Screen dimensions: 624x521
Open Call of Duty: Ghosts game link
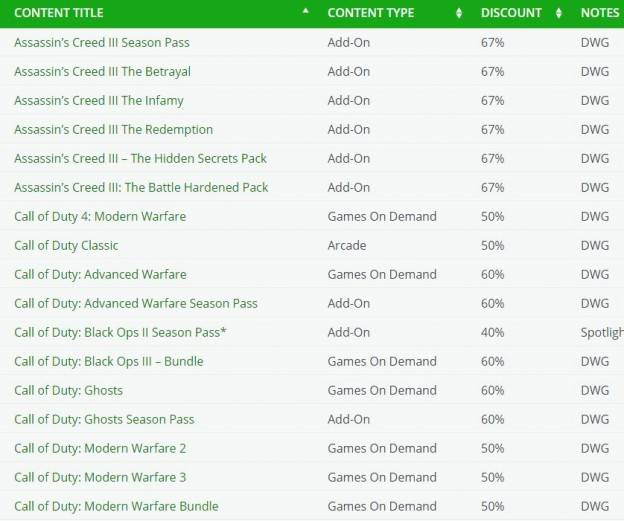(x=68, y=390)
